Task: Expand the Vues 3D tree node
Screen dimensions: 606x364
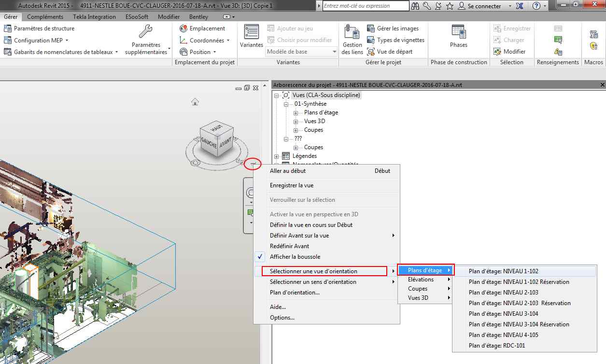Action: [x=296, y=121]
